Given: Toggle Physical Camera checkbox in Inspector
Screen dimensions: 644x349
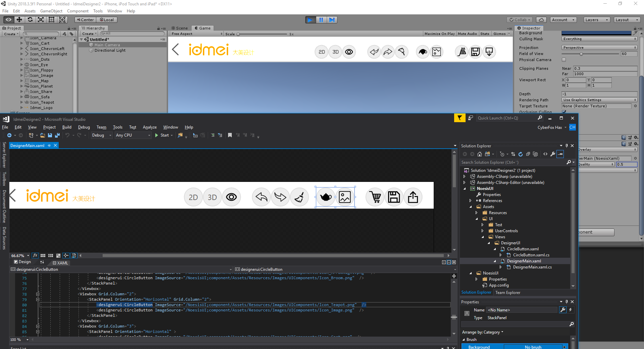Looking at the screenshot, I should click(564, 60).
